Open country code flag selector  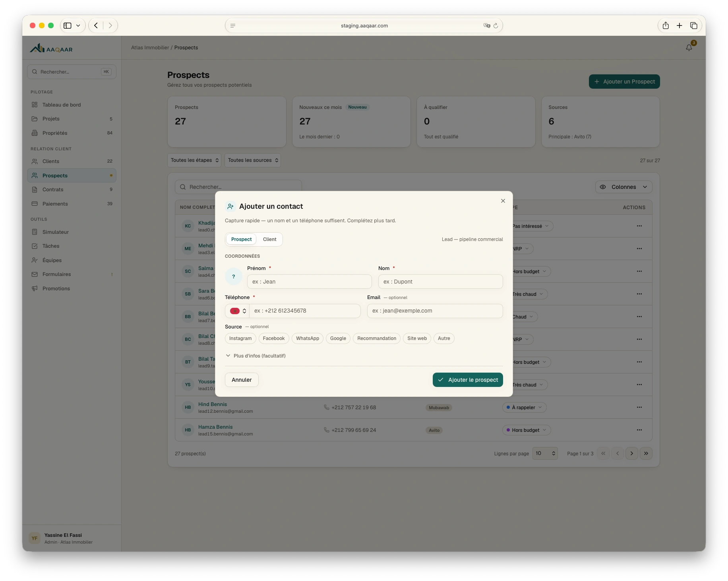pyautogui.click(x=238, y=311)
